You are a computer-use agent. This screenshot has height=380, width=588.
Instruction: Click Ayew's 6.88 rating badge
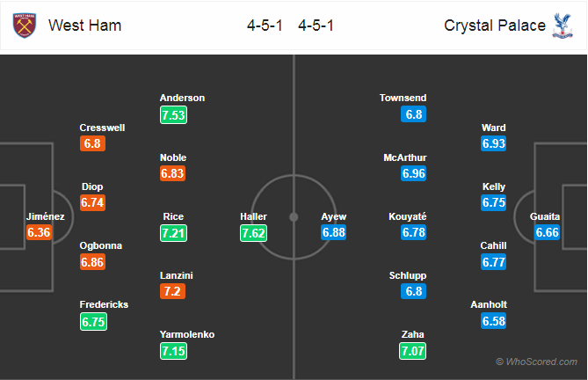[334, 232]
